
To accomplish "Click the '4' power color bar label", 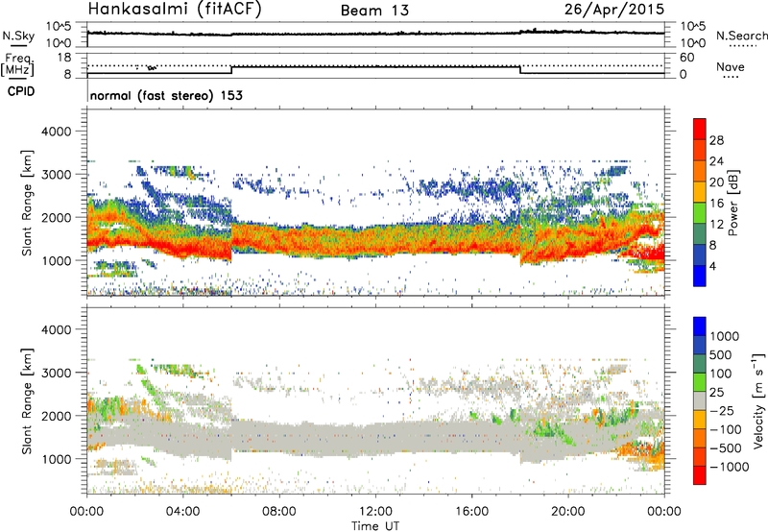I will tap(713, 266).
